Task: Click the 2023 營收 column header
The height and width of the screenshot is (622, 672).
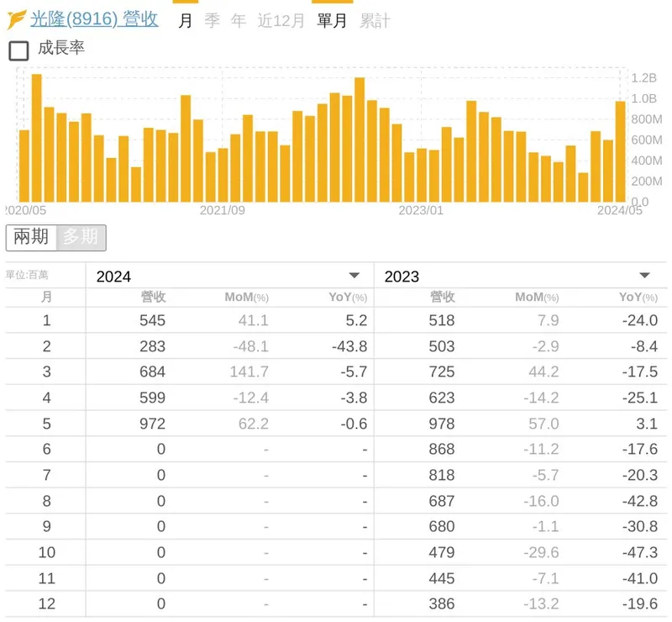Action: click(443, 297)
